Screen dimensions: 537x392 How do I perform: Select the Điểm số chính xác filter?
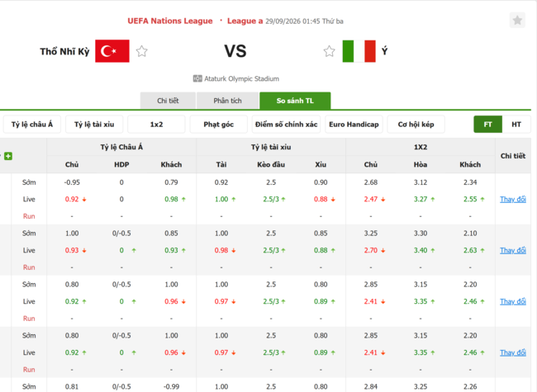tap(286, 124)
